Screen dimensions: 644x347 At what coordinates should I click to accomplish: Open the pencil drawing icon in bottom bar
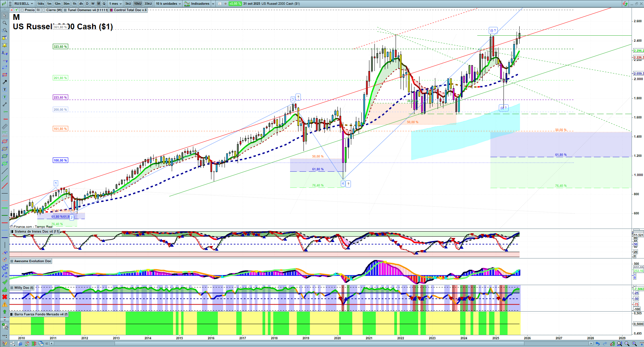click(x=5, y=344)
